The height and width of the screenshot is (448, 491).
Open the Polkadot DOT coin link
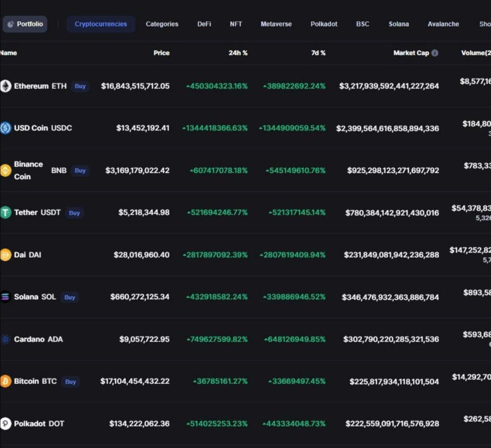coord(39,423)
